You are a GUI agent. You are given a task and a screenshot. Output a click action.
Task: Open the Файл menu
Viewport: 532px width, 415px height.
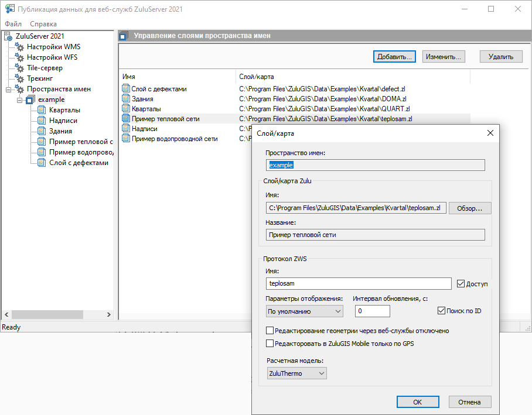point(13,24)
